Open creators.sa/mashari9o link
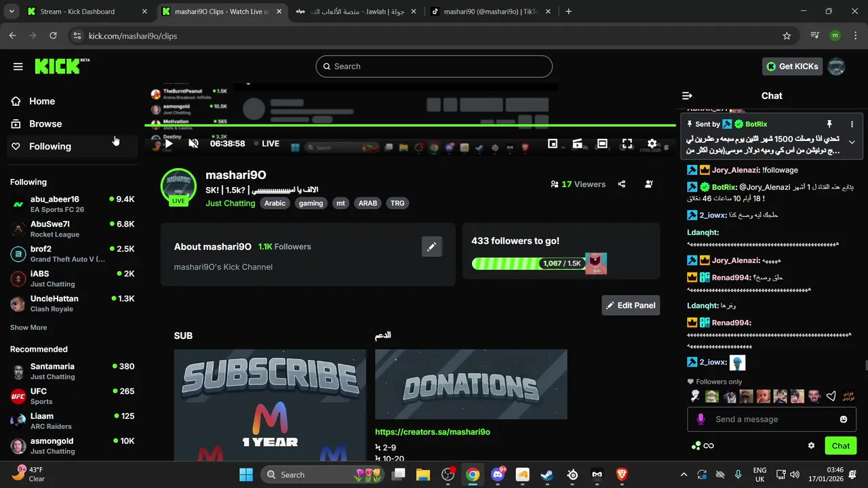This screenshot has width=868, height=488. [433, 432]
